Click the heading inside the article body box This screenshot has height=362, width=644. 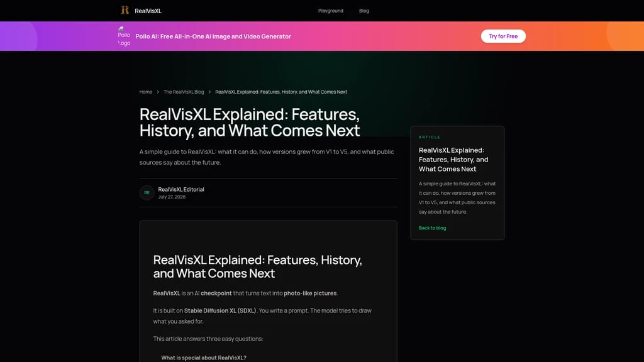pyautogui.click(x=257, y=266)
